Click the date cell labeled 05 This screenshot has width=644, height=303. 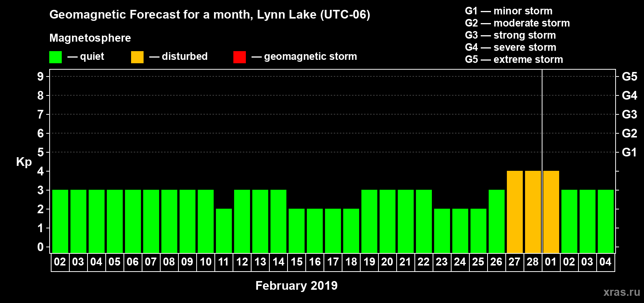[x=114, y=262]
